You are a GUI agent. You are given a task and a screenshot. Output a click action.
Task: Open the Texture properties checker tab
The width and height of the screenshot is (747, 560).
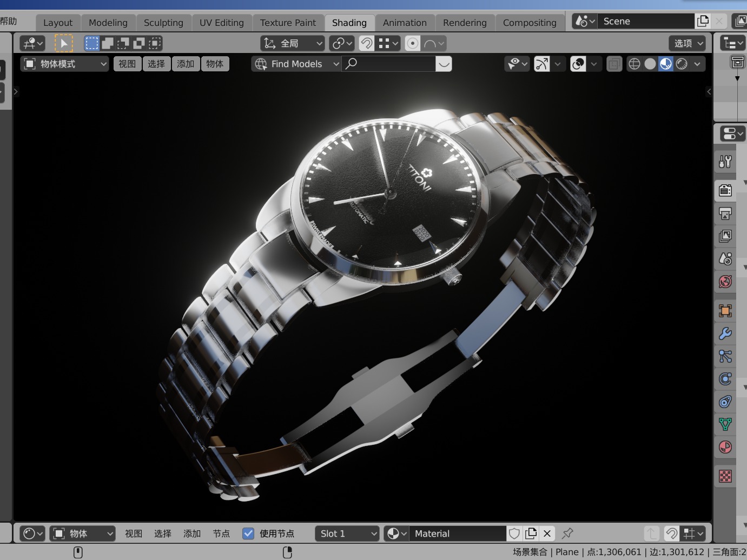pos(725,476)
